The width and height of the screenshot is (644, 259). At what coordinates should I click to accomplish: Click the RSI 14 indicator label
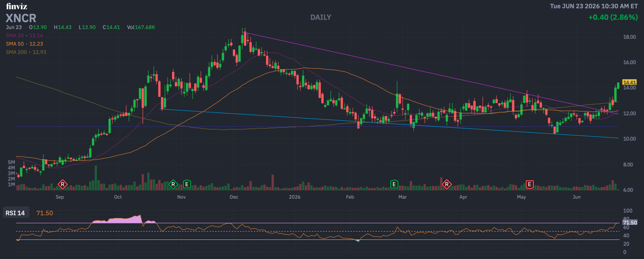[15, 213]
